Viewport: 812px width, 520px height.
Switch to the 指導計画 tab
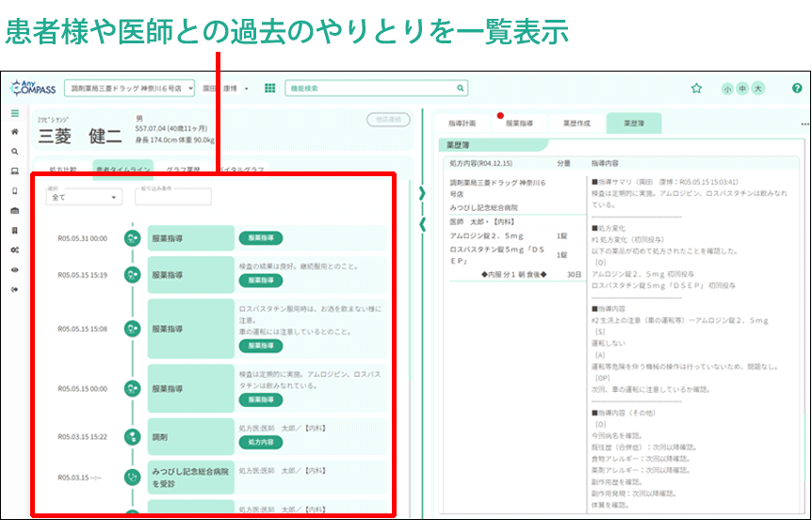pyautogui.click(x=462, y=123)
